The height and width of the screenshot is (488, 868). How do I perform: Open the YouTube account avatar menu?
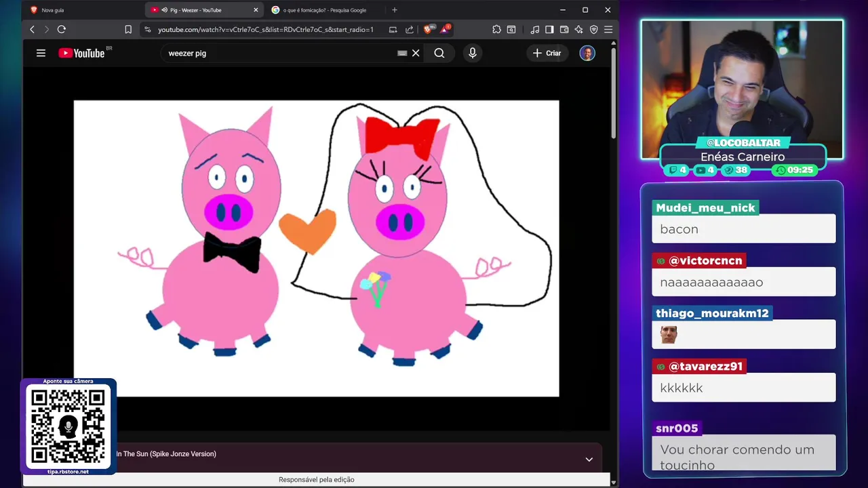click(x=587, y=53)
